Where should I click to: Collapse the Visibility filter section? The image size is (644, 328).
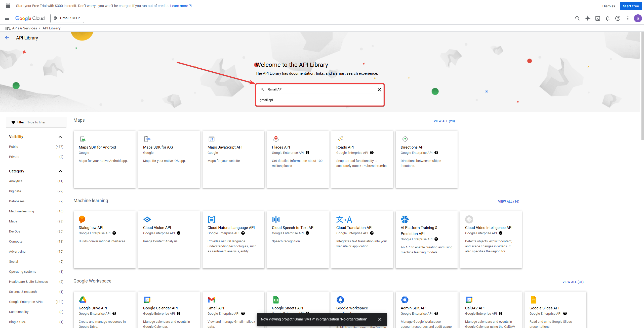point(60,137)
